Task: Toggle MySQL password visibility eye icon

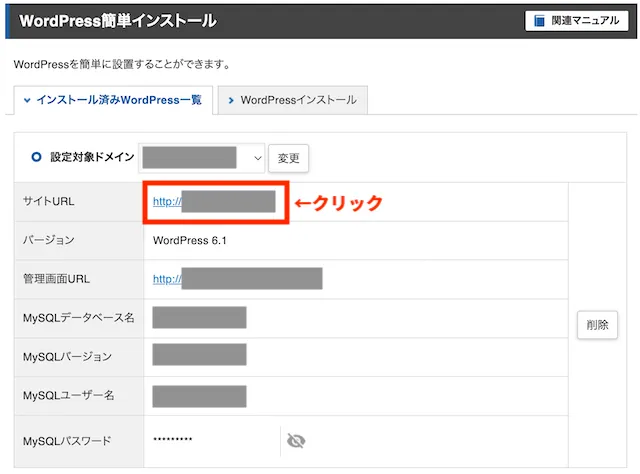Action: (296, 441)
